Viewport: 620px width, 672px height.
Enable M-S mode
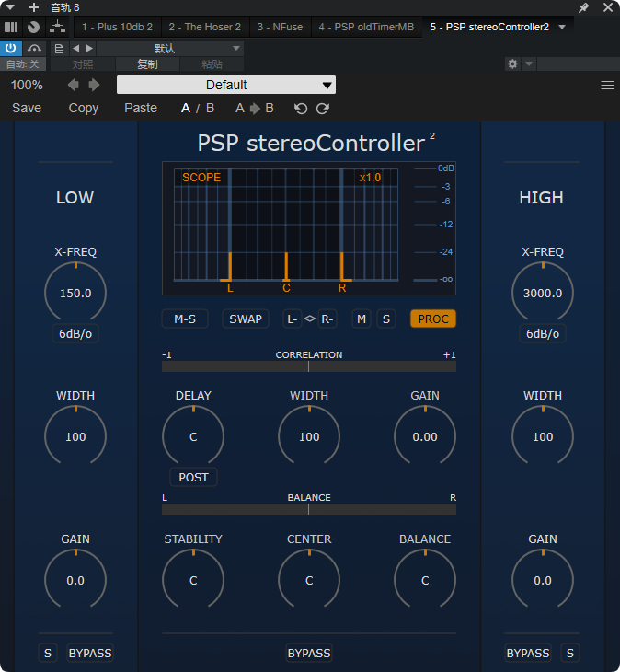pyautogui.click(x=185, y=319)
